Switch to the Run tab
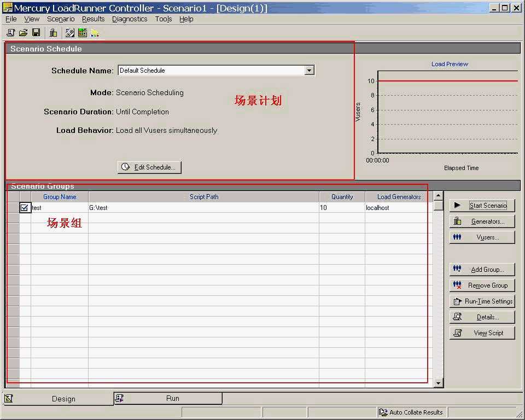525x420 pixels. pos(168,398)
